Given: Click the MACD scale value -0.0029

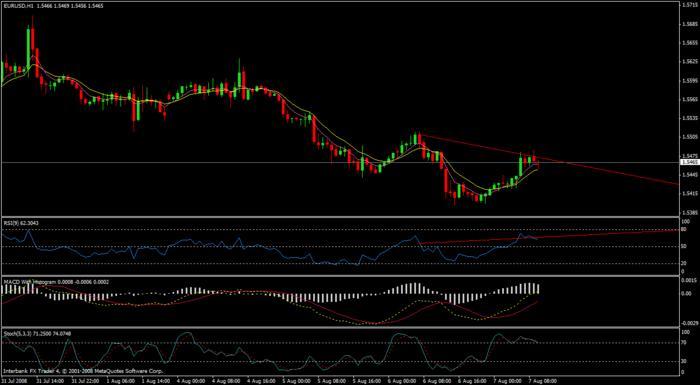Looking at the screenshot, I should click(x=689, y=322).
